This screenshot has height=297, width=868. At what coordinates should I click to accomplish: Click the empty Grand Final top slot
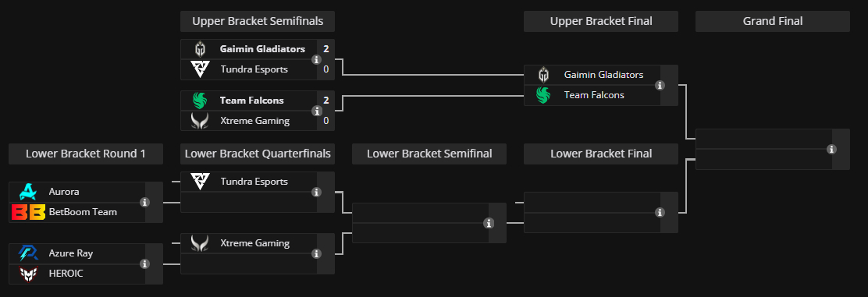(x=764, y=139)
